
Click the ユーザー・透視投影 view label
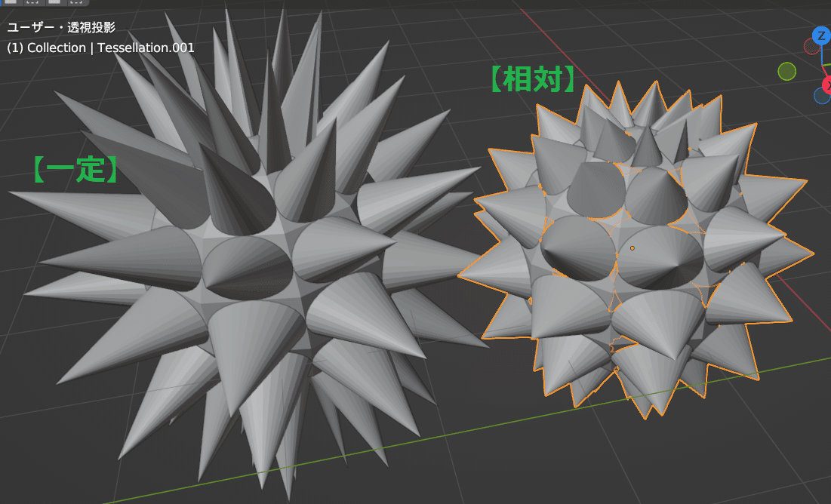click(x=61, y=28)
